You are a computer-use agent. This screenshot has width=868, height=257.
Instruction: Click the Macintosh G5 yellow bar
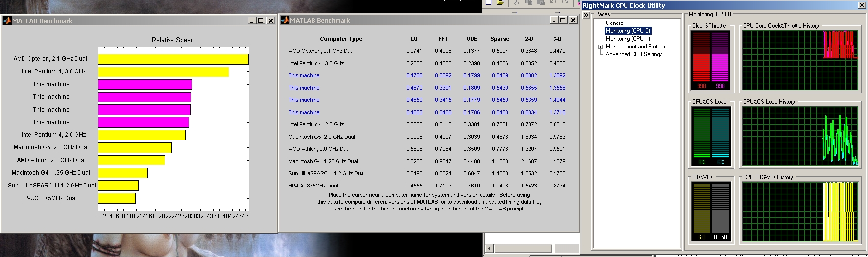(135, 148)
